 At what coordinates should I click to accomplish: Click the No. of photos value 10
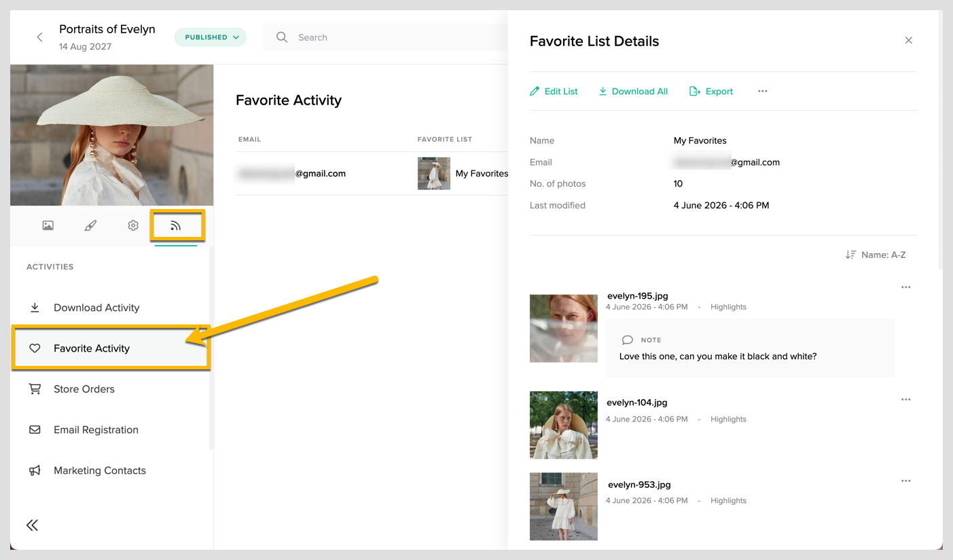(678, 183)
